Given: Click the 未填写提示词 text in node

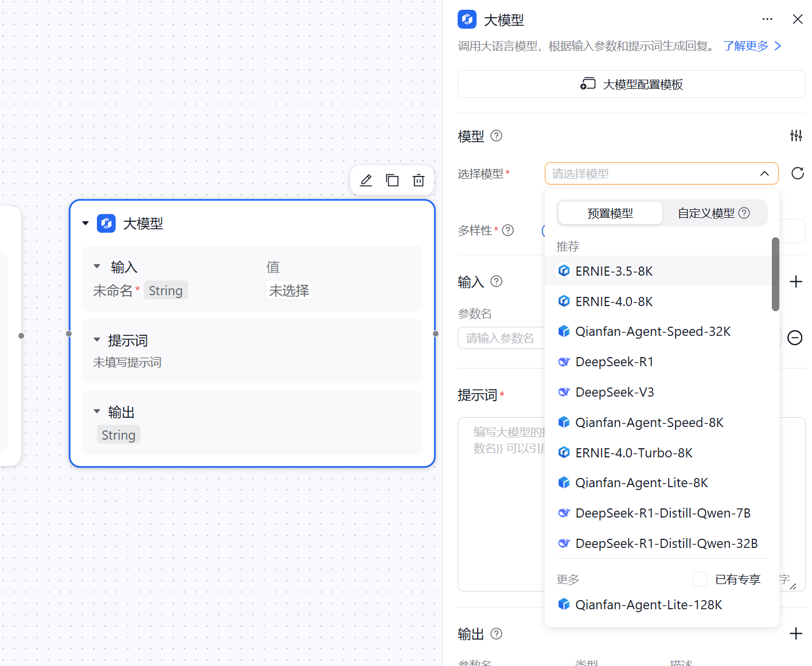Looking at the screenshot, I should (127, 362).
